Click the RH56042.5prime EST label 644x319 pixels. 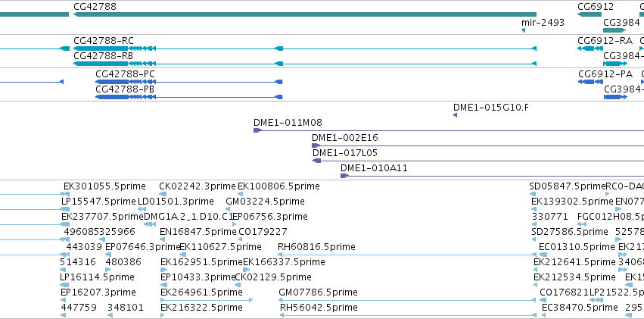pos(319,308)
